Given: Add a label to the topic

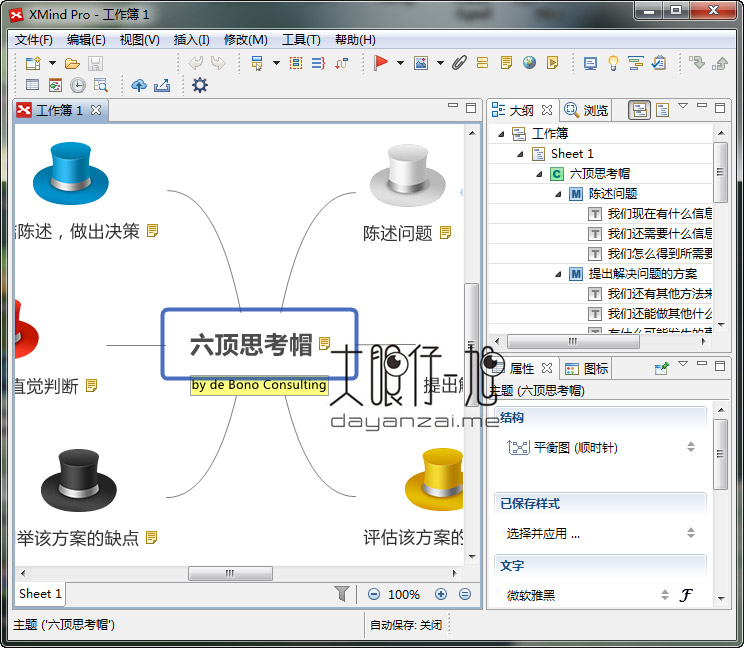Looking at the screenshot, I should (x=483, y=63).
